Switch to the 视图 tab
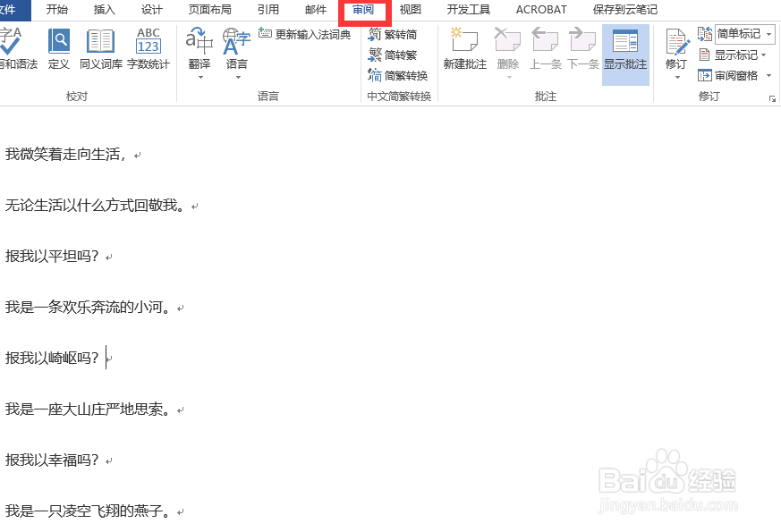Screen dimensions: 781x532 410,10
